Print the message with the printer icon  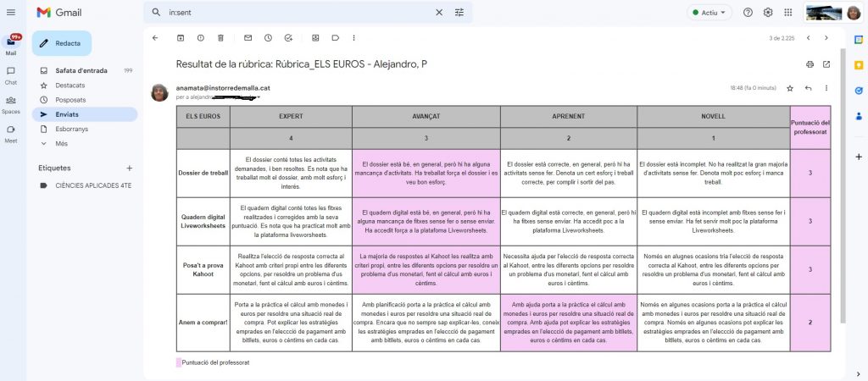pyautogui.click(x=810, y=64)
